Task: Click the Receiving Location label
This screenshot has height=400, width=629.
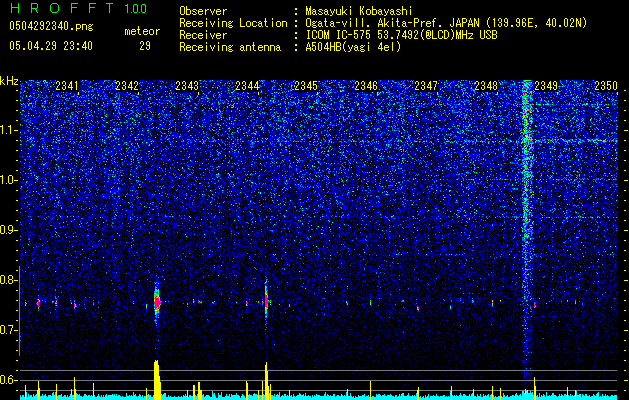Action: point(233,23)
